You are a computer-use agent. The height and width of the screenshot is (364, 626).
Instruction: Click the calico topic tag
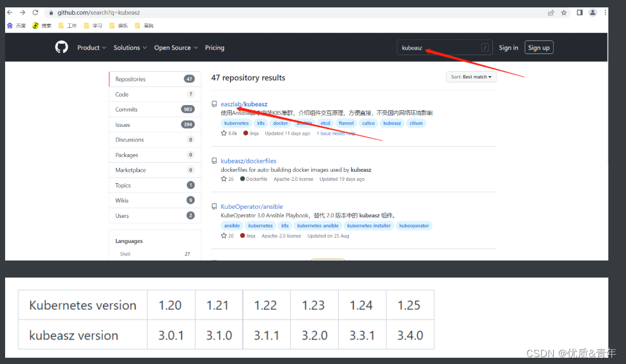pyautogui.click(x=368, y=123)
